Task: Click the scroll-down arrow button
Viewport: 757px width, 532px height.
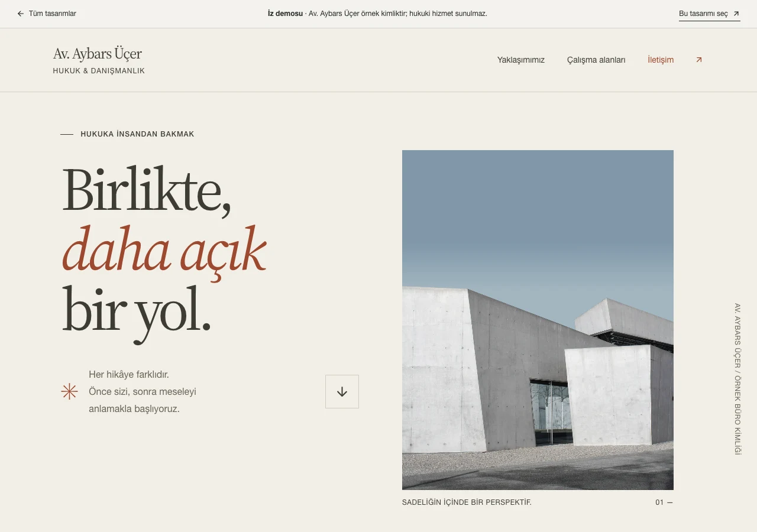Action: (x=342, y=391)
